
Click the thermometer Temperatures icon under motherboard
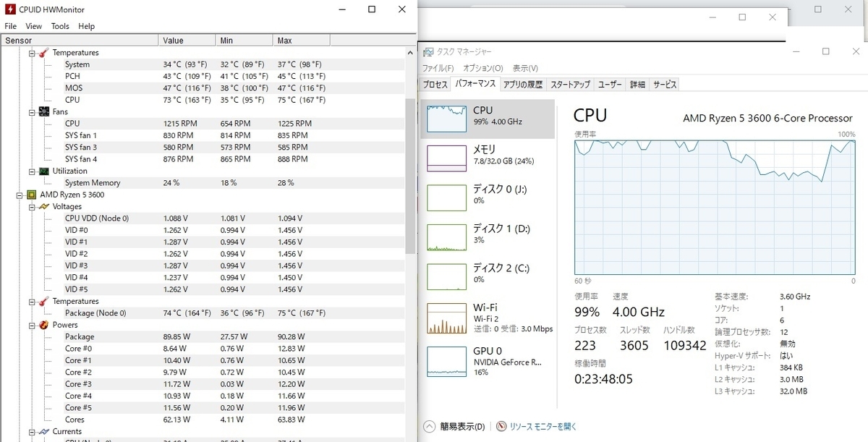pyautogui.click(x=43, y=53)
